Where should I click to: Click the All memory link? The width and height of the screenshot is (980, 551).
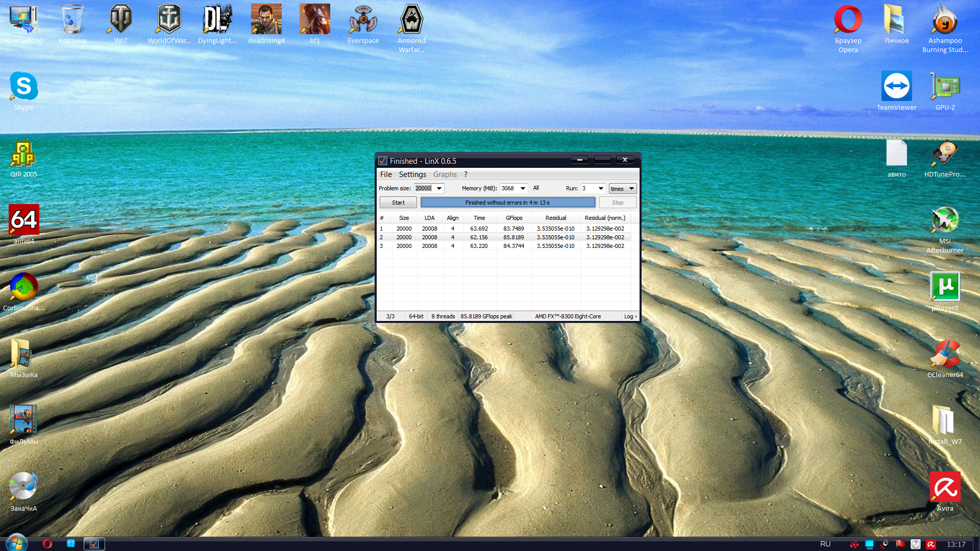(536, 188)
